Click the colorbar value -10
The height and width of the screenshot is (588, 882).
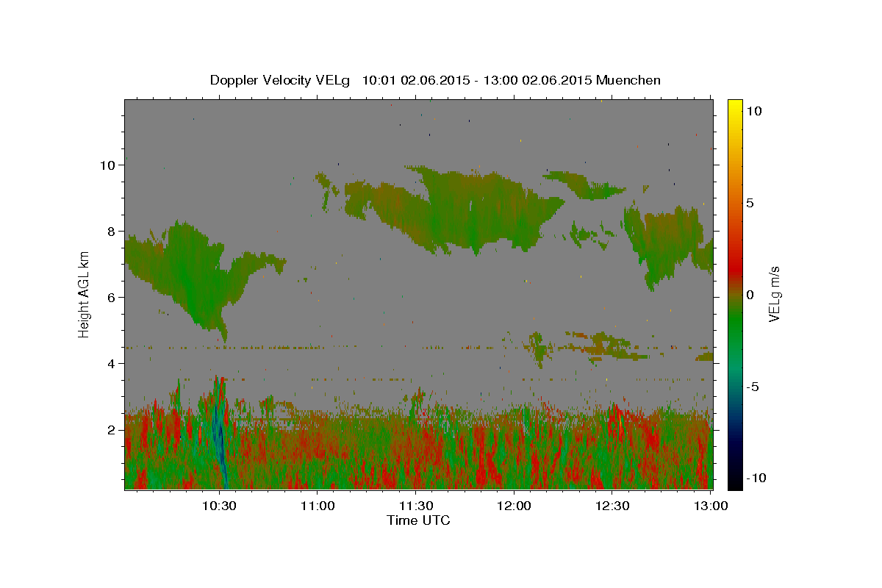(x=755, y=478)
